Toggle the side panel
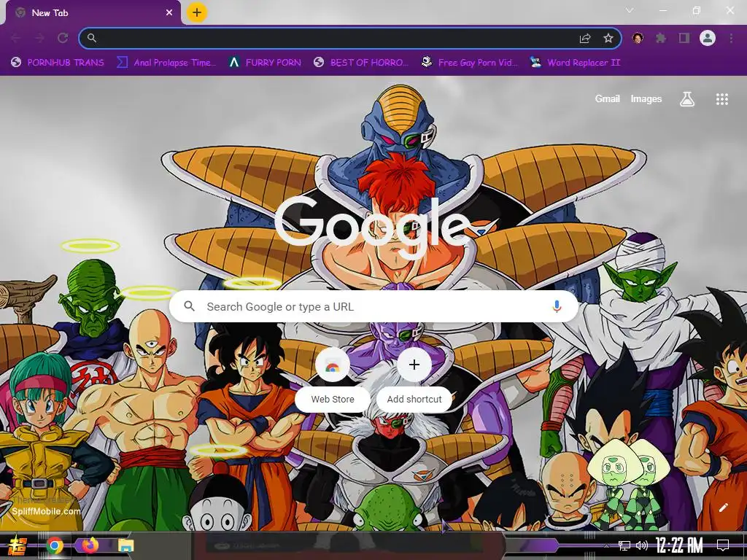Image resolution: width=747 pixels, height=560 pixels. (684, 38)
